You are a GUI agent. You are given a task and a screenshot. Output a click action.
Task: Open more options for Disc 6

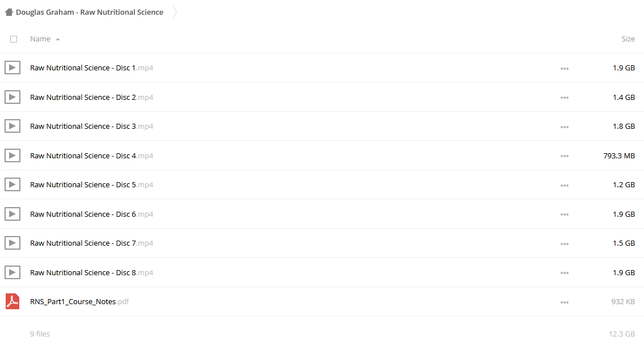tap(564, 214)
